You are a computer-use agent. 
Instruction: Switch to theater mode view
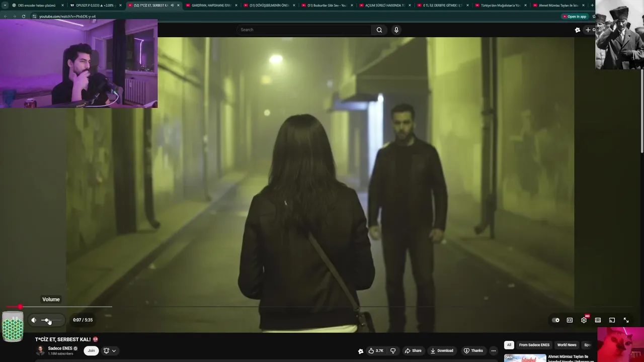[x=598, y=320]
